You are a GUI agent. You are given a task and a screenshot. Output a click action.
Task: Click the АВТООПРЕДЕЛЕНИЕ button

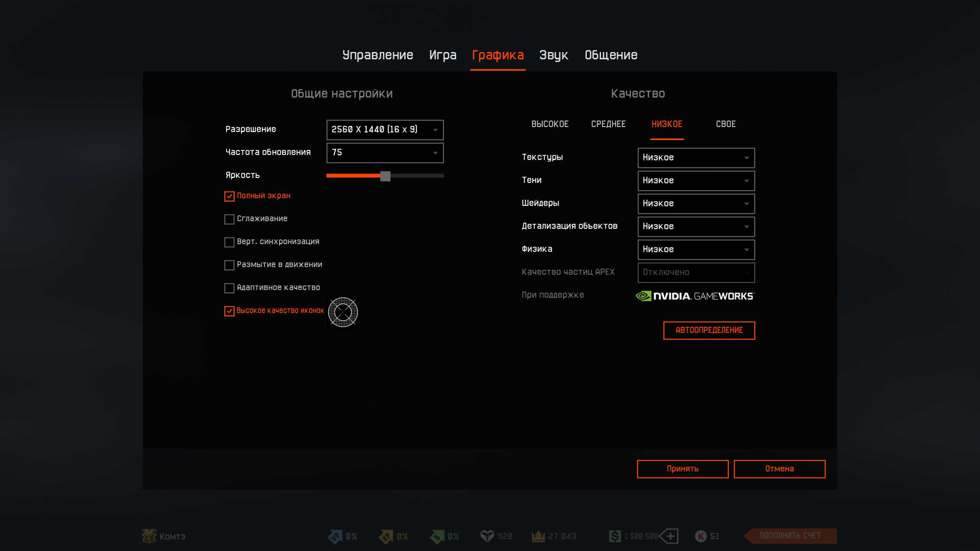pyautogui.click(x=709, y=330)
